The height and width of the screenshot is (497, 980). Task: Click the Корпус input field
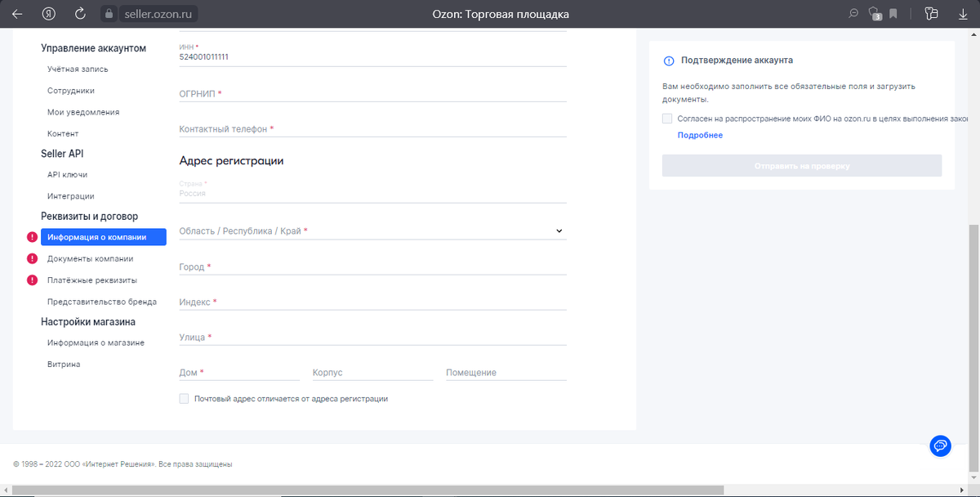point(372,372)
